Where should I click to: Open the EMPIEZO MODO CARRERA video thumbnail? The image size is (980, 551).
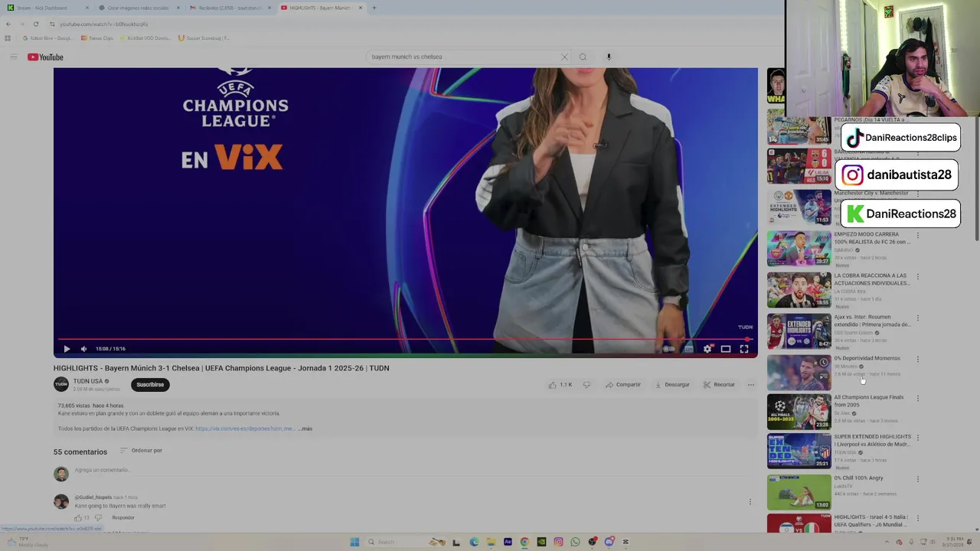point(799,249)
